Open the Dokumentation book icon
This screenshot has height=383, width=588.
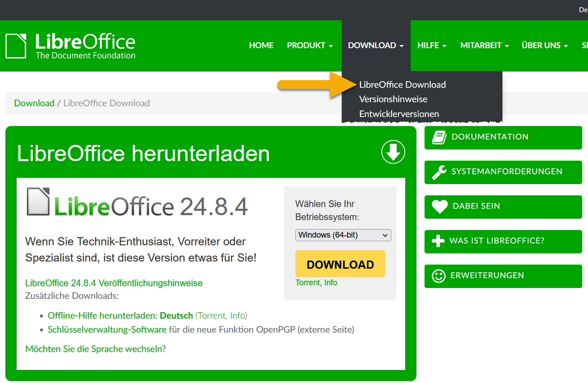(438, 137)
